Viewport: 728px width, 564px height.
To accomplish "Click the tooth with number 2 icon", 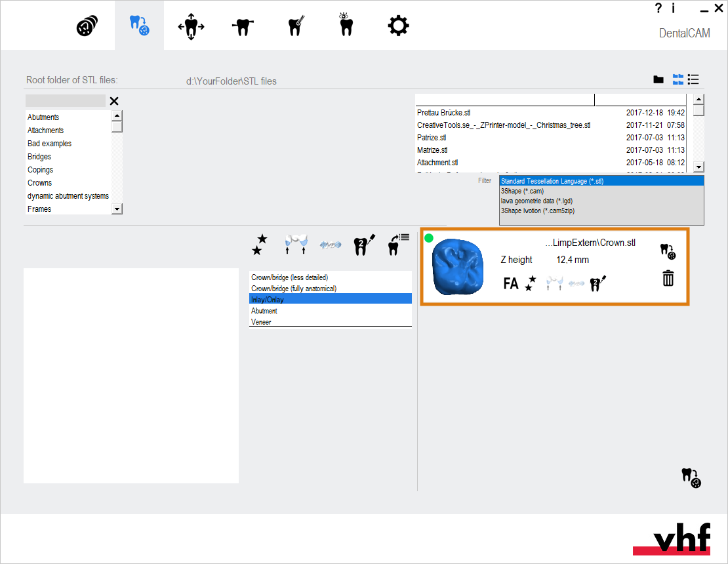I will 363,245.
